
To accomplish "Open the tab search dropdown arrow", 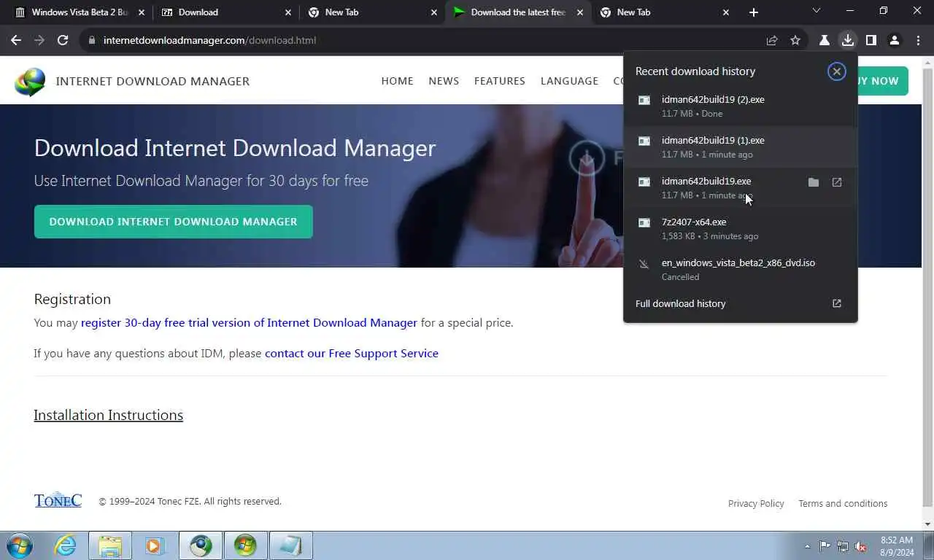I will click(816, 11).
